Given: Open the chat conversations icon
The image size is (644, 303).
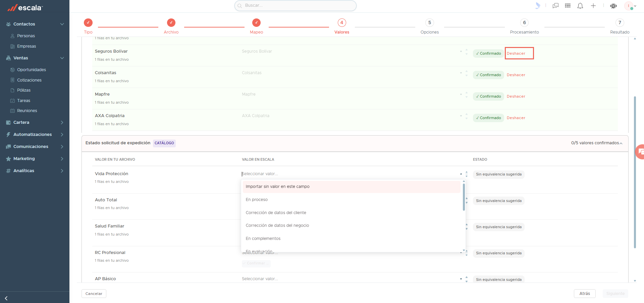Looking at the screenshot, I should [555, 6].
